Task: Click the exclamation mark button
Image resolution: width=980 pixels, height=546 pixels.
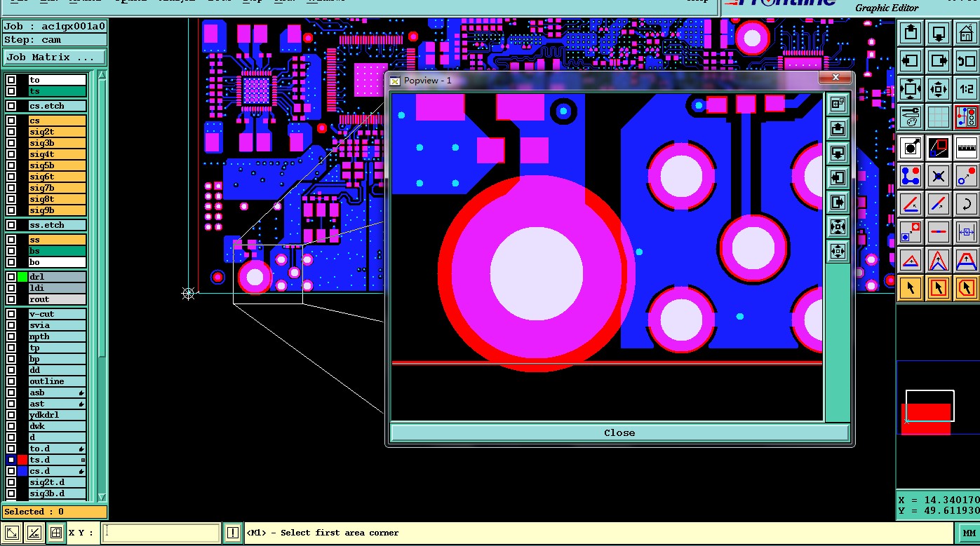Action: (x=233, y=533)
